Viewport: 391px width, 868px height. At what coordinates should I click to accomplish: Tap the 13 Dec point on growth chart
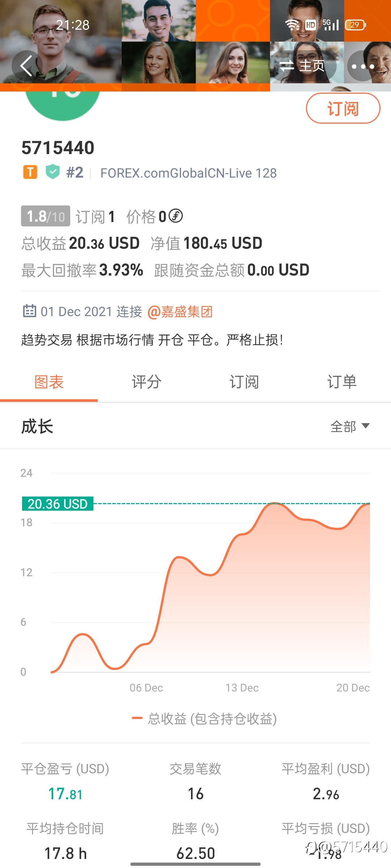242,688
